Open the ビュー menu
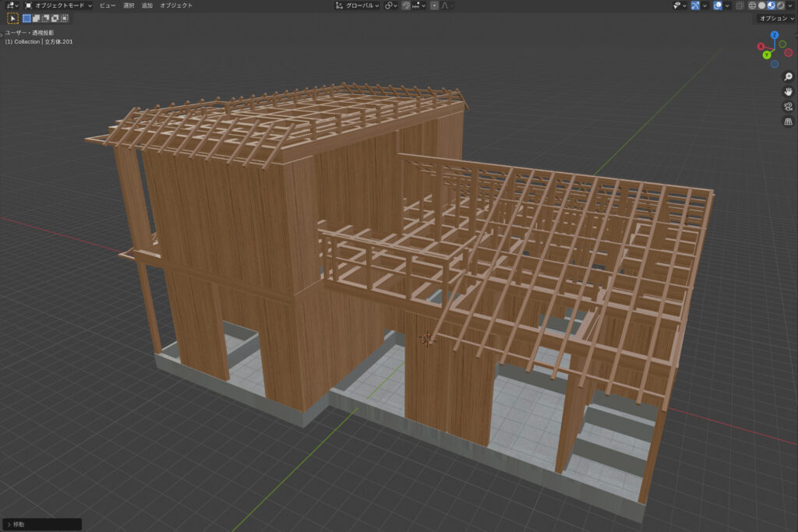Viewport: 798px width, 532px height. pyautogui.click(x=107, y=5)
